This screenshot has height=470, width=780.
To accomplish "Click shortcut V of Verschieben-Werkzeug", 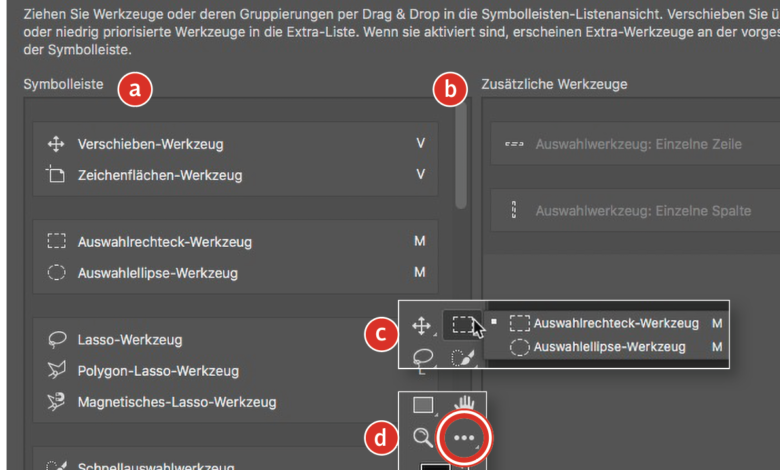I will click(x=420, y=143).
